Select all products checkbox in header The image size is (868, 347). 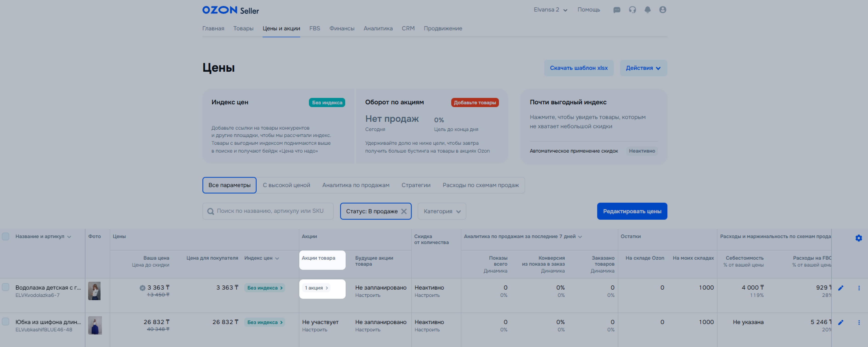6,236
